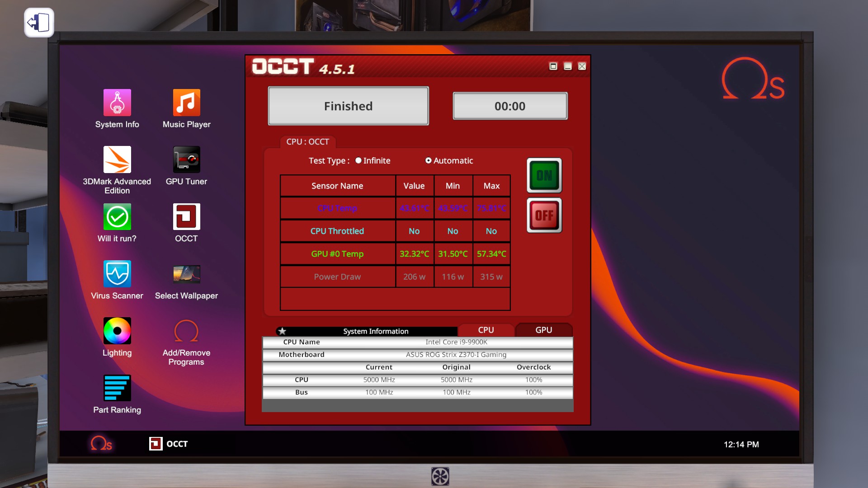Click the CPU Throttled sensor name

tap(337, 231)
